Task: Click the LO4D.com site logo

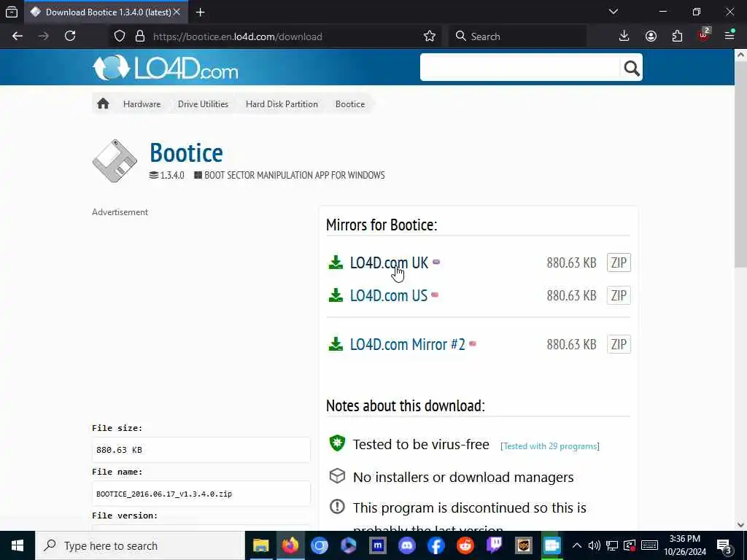Action: coord(166,68)
